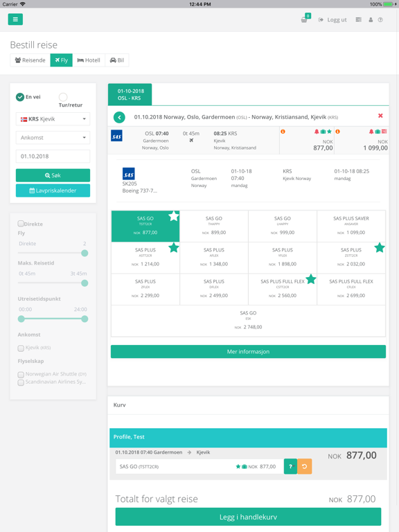The width and height of the screenshot is (399, 532).
Task: Click the Kurv section heading
Action: tap(119, 405)
